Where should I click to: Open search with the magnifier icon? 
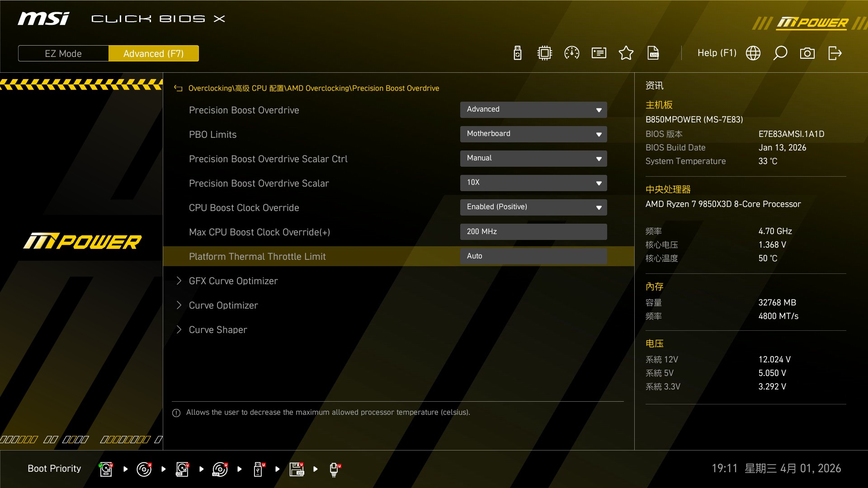tap(780, 53)
